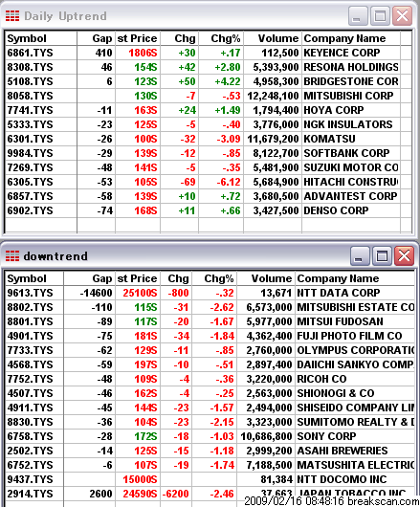
Task: Click SOFTBANK CORP company name
Action: (x=346, y=153)
